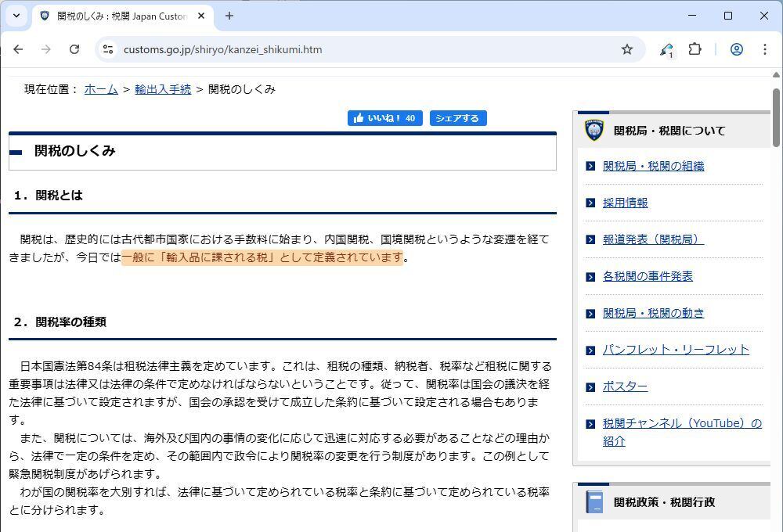
Task: View site information icon in address bar
Action: 108,49
